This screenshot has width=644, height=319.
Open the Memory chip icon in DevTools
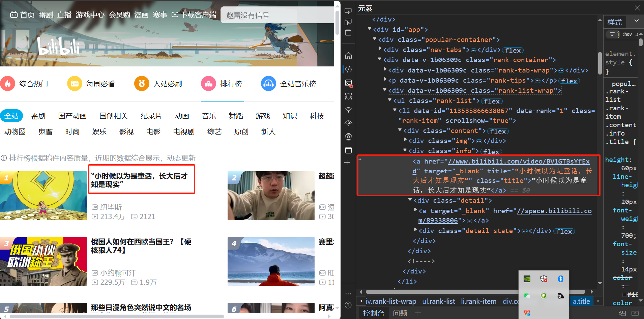(x=348, y=137)
